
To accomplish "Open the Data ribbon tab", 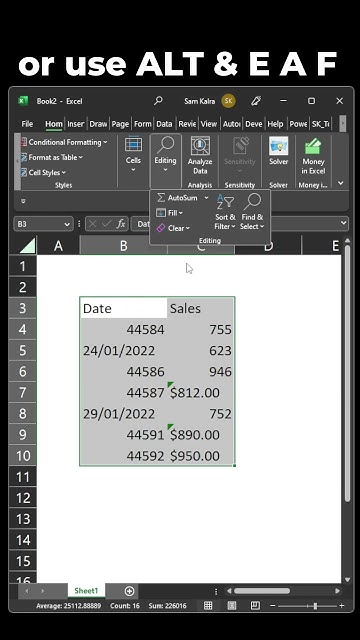I will pyautogui.click(x=164, y=124).
